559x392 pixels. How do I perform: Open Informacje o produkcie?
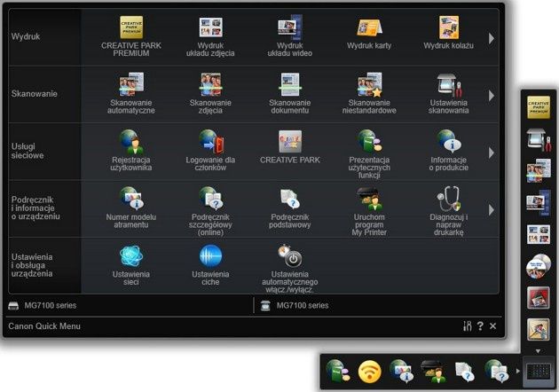[x=448, y=151]
